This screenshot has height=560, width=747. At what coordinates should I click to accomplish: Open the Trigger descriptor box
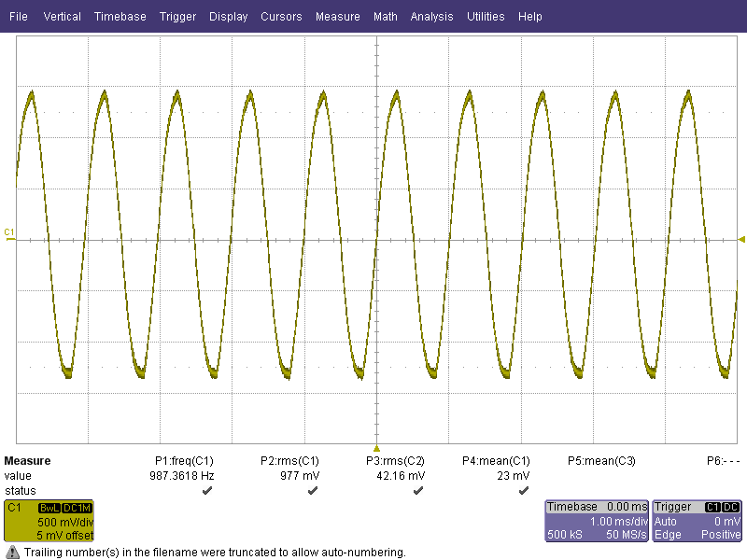(697, 521)
